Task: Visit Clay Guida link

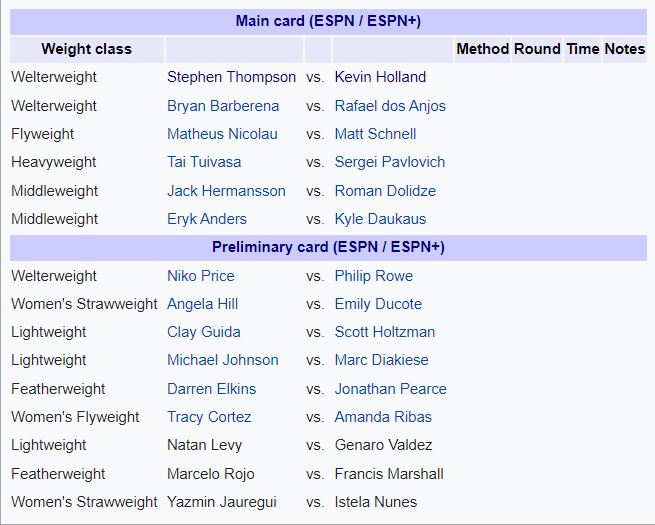Action: coord(204,332)
